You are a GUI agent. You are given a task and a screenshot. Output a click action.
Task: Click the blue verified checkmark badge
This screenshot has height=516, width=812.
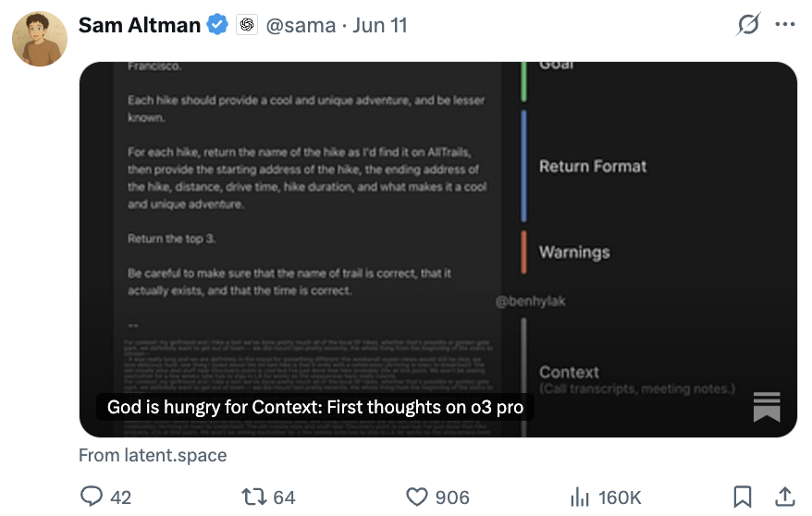tap(217, 25)
